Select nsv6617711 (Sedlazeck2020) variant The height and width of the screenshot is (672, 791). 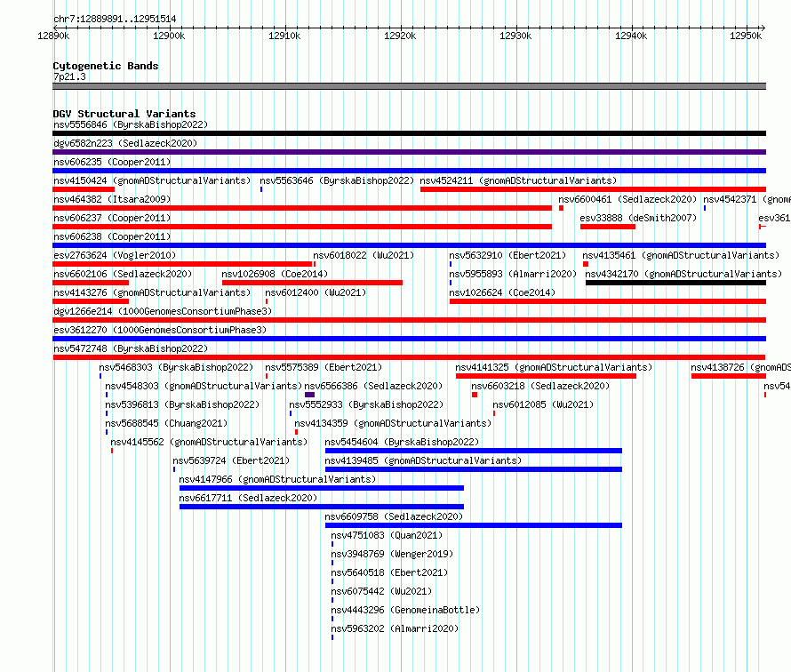[x=248, y=498]
